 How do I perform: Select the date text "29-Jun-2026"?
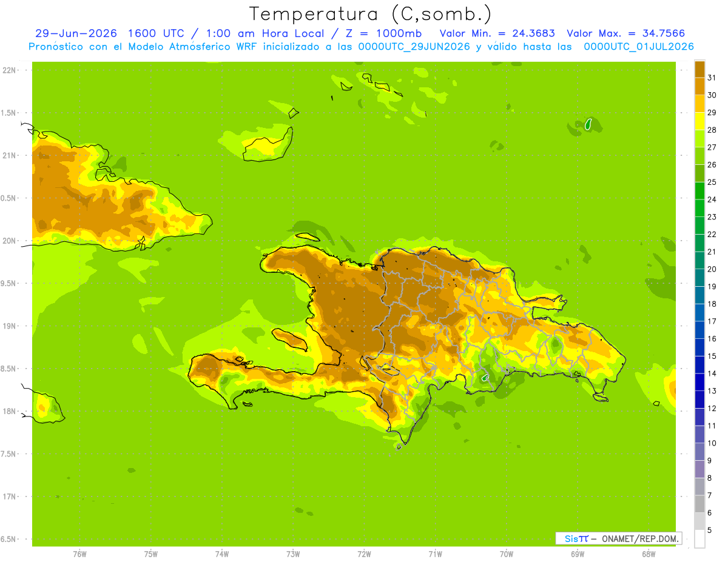76,33
